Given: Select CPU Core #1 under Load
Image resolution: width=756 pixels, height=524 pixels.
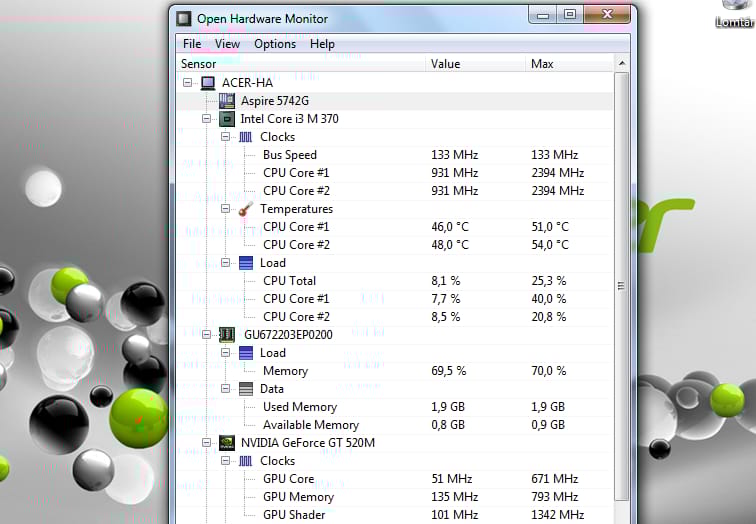Looking at the screenshot, I should [x=395, y=299].
